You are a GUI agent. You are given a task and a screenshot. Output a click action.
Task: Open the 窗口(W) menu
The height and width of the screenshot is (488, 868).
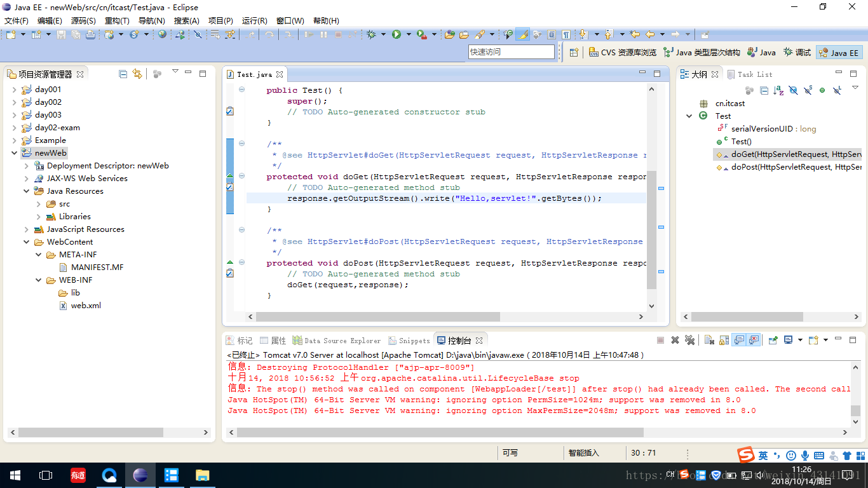point(290,20)
